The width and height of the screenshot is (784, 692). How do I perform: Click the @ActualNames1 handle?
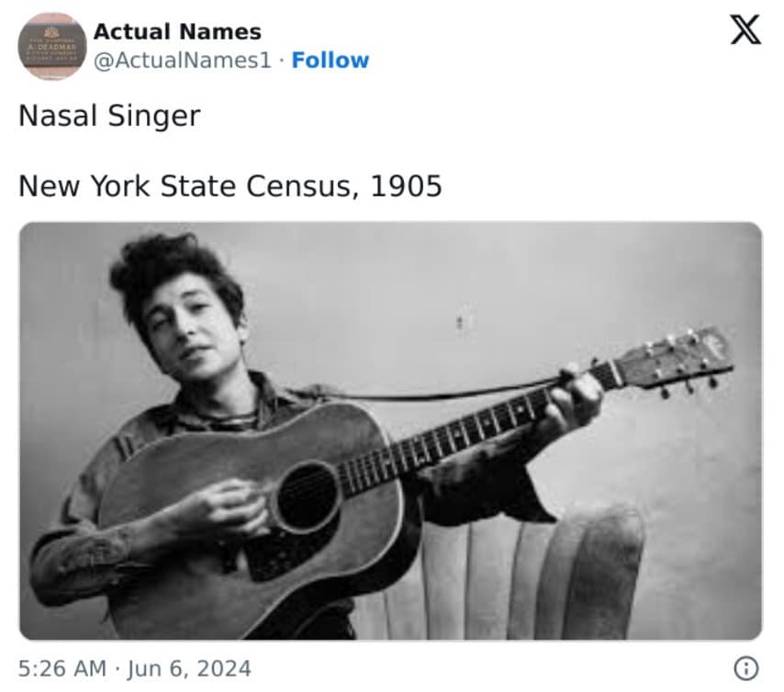point(183,61)
